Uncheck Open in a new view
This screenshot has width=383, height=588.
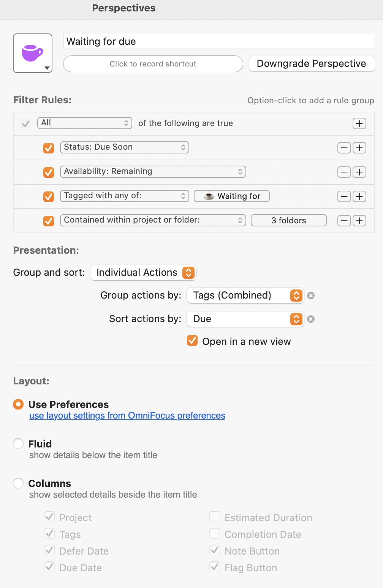point(192,340)
